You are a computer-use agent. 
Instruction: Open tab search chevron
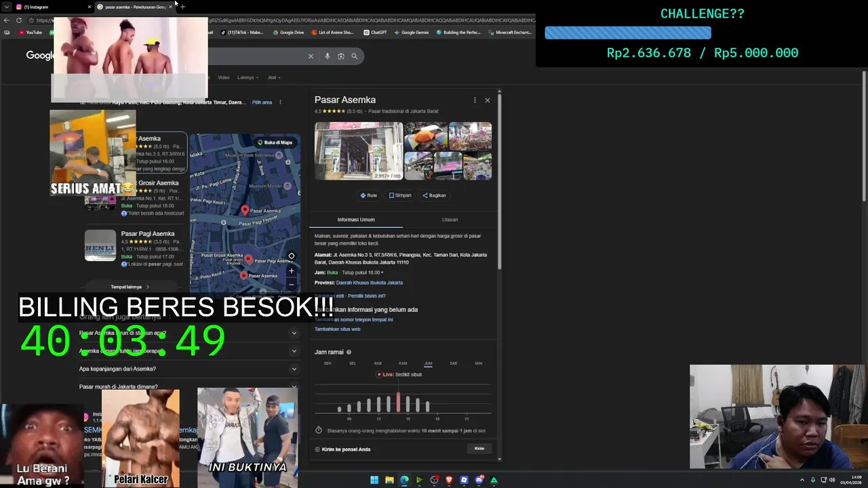point(7,7)
